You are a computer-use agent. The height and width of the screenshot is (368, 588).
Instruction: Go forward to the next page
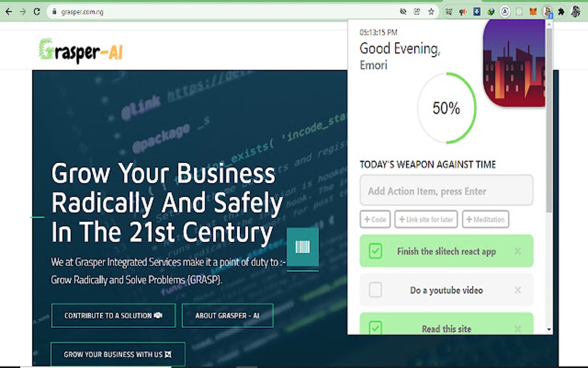[23, 12]
